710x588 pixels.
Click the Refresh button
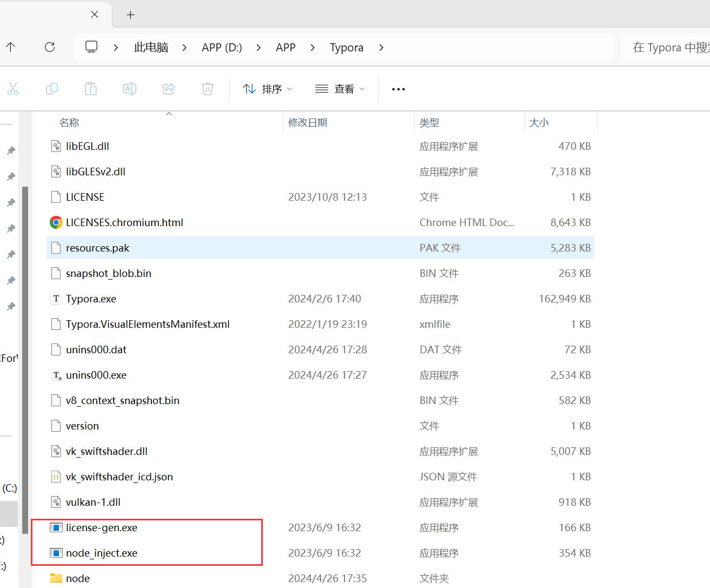(x=50, y=47)
